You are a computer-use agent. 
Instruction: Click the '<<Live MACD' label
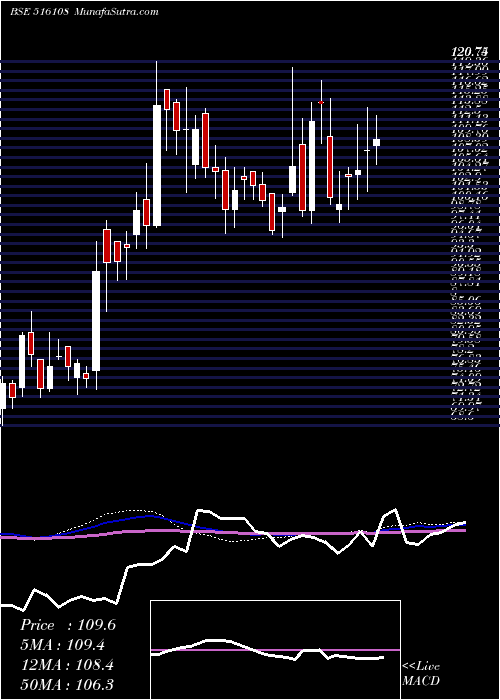pos(421,674)
